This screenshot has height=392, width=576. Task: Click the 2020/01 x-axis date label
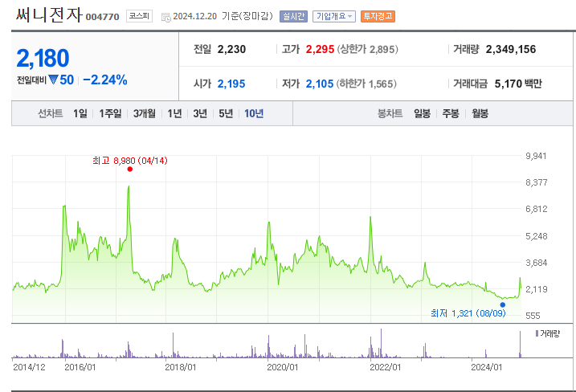(x=283, y=367)
